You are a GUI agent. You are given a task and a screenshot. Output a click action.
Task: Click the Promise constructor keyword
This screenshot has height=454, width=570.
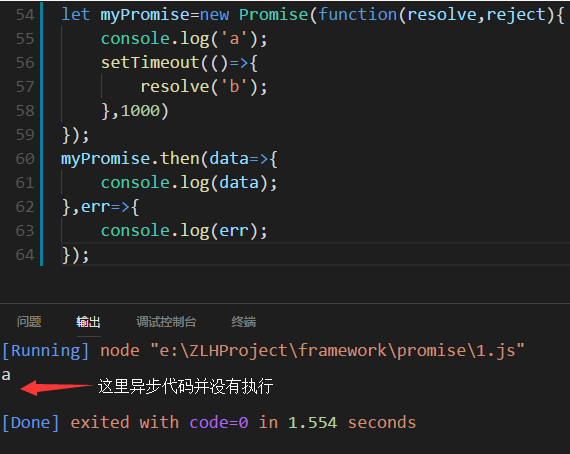click(x=273, y=15)
